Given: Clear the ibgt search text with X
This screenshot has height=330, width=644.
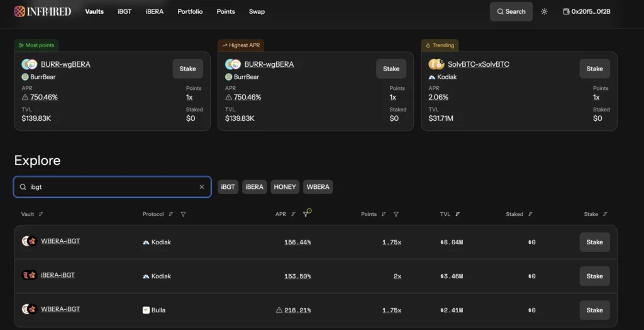Looking at the screenshot, I should (x=202, y=187).
